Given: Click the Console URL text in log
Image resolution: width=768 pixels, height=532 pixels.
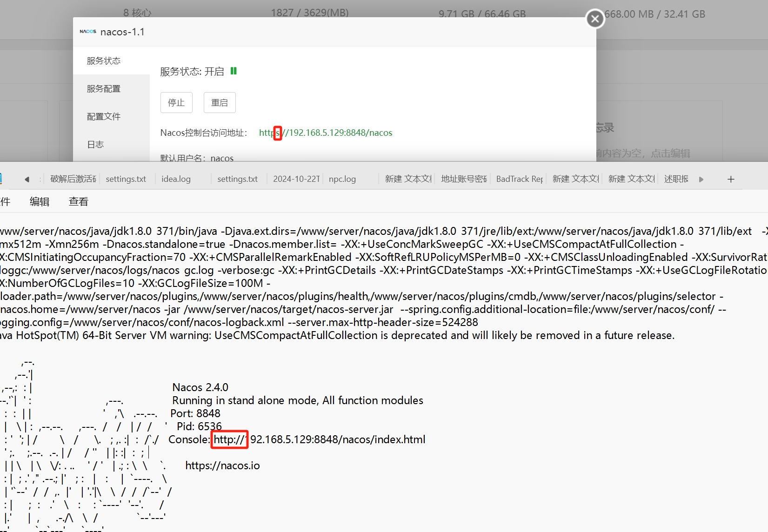Looking at the screenshot, I should click(320, 439).
